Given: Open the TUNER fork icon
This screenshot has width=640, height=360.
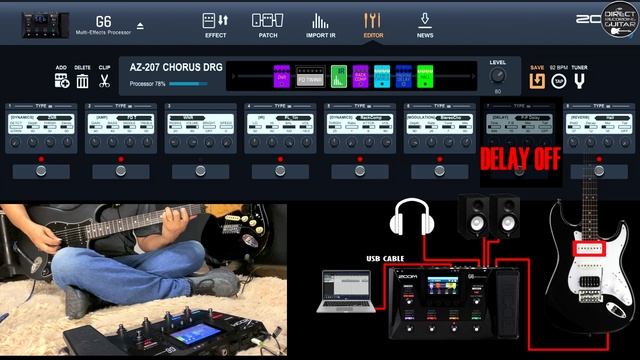Looking at the screenshot, I should 579,81.
